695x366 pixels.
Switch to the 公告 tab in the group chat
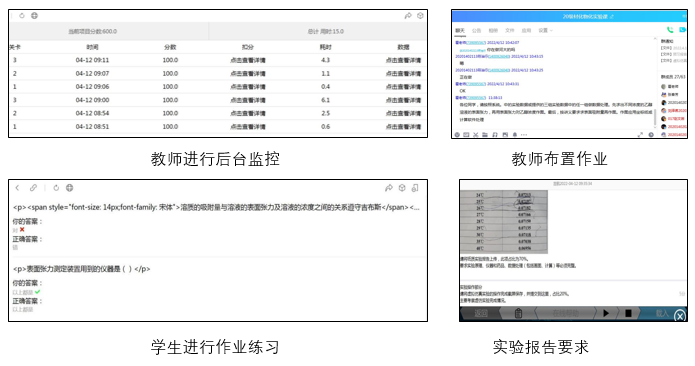tap(476, 31)
